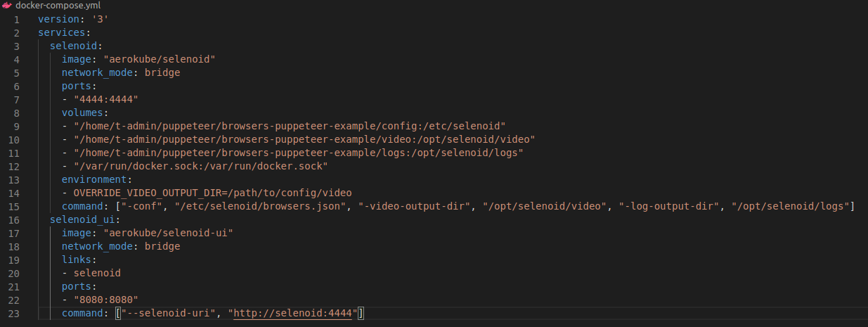Click the selenoid service key
Screen dimensions: 868x327
tap(73, 46)
